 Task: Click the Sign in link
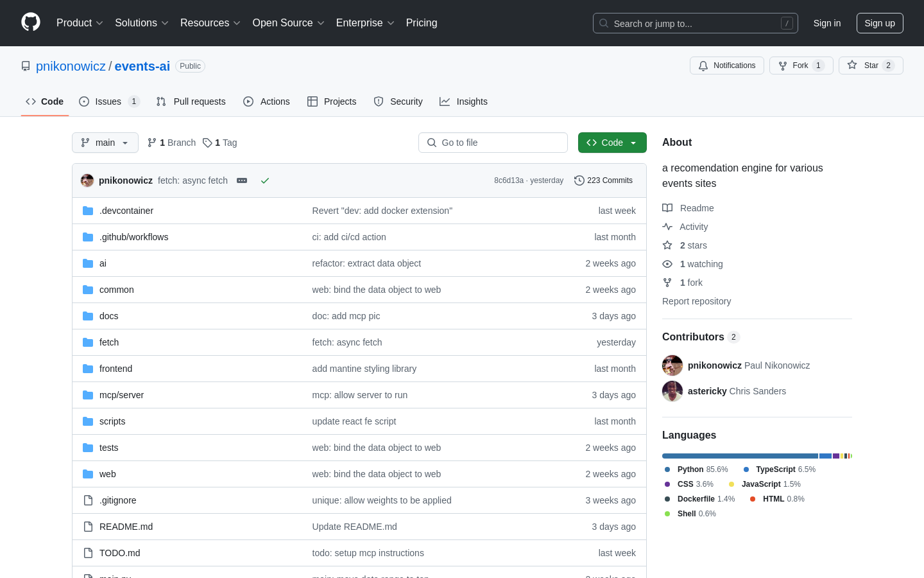[827, 23]
